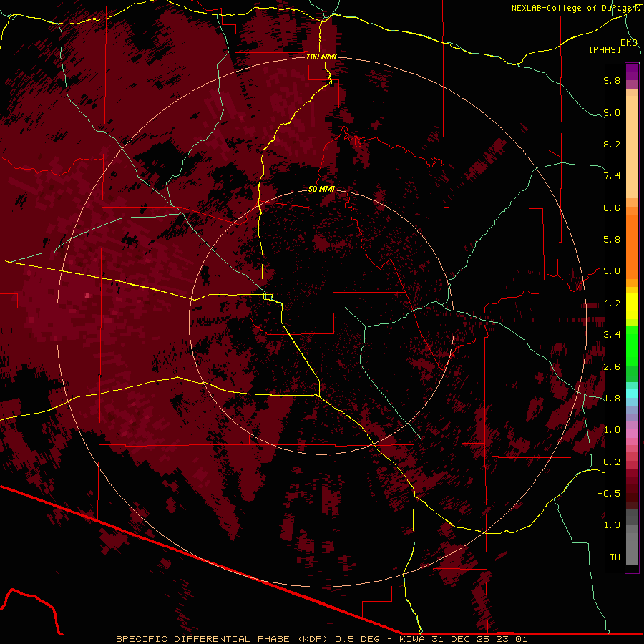Pick the light peach segment of the color bar
This screenshot has width=644, height=644.
[x=632, y=147]
